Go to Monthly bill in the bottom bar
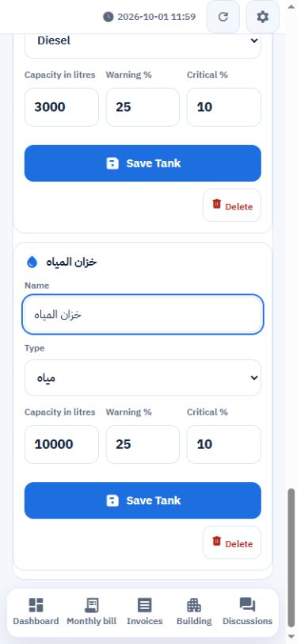The image size is (297, 644). coord(92,612)
